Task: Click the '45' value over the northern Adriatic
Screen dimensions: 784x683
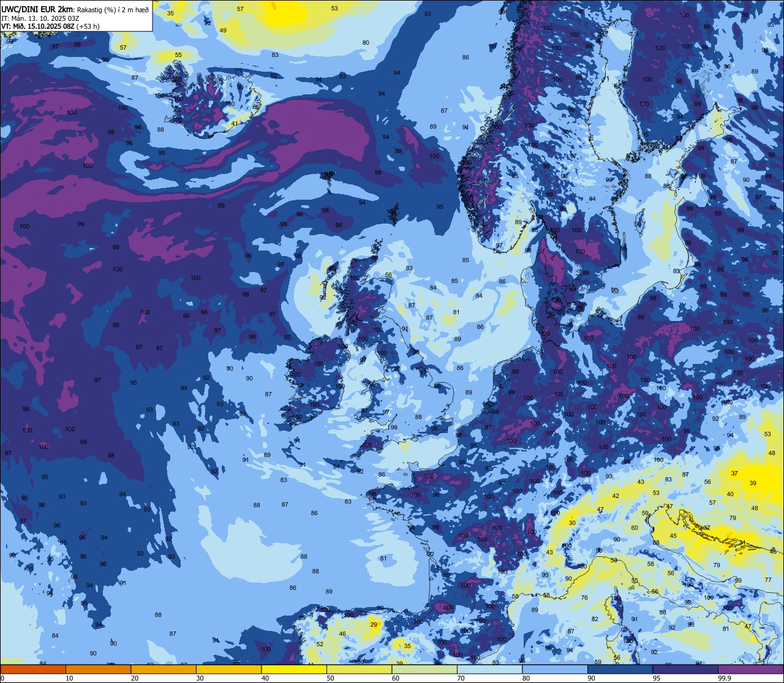Action: 673,535
